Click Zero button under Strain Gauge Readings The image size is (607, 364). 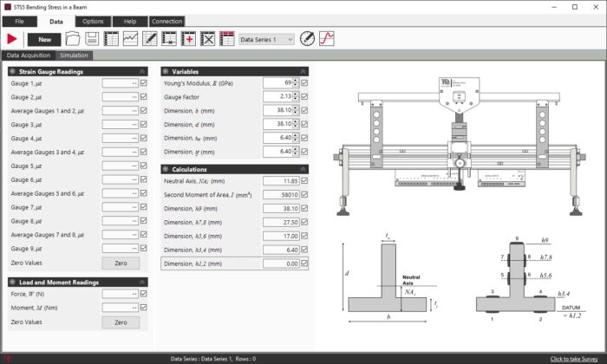click(121, 263)
